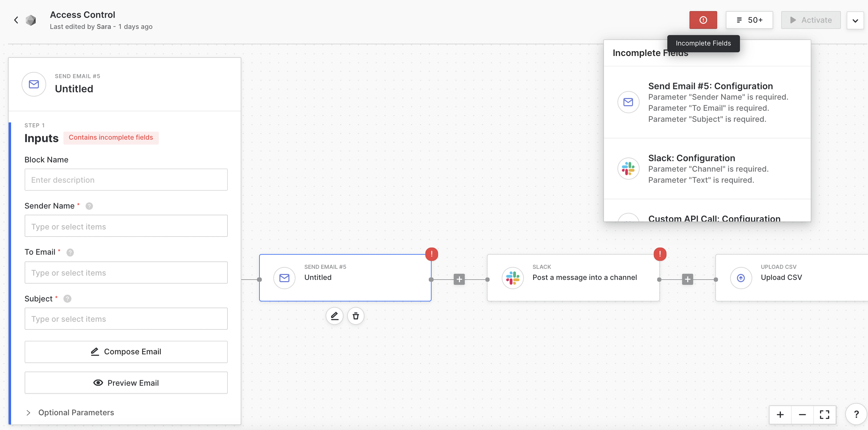Click the pencil edit icon below Send Email block
The image size is (868, 430).
334,316
